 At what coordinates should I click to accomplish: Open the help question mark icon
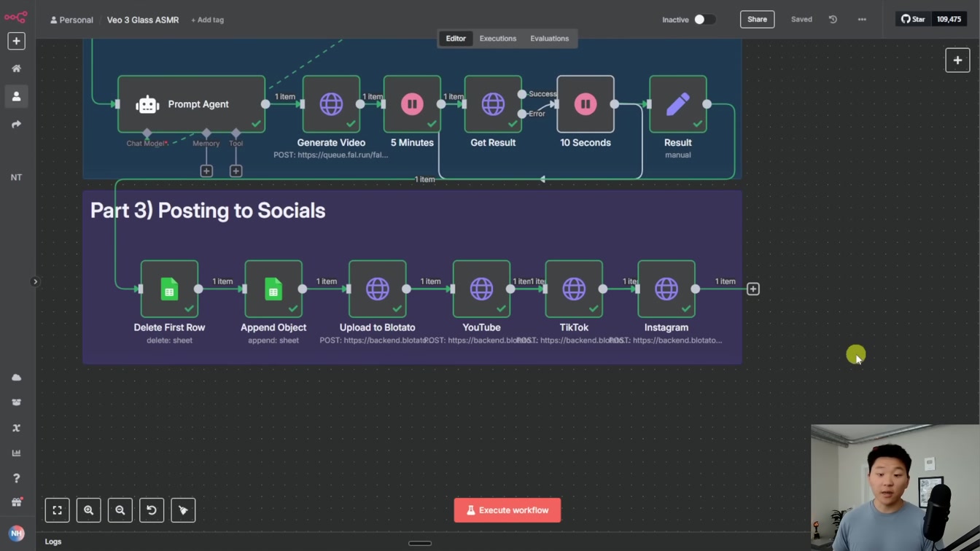(x=16, y=478)
